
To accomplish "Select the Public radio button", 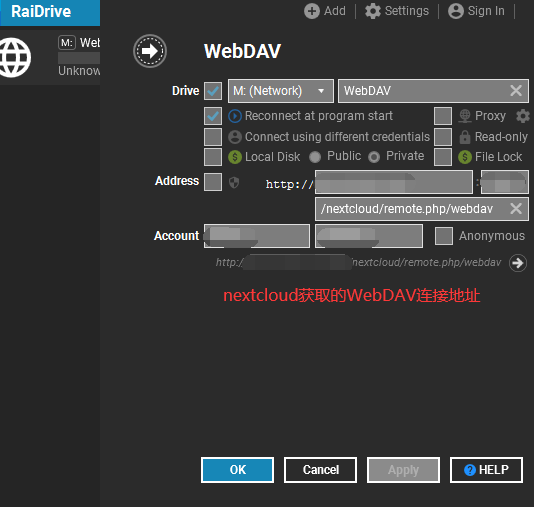I will (315, 157).
